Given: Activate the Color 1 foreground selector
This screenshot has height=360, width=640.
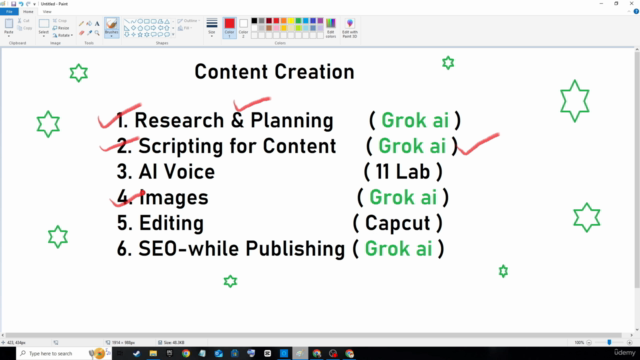Looking at the screenshot, I should click(229, 28).
